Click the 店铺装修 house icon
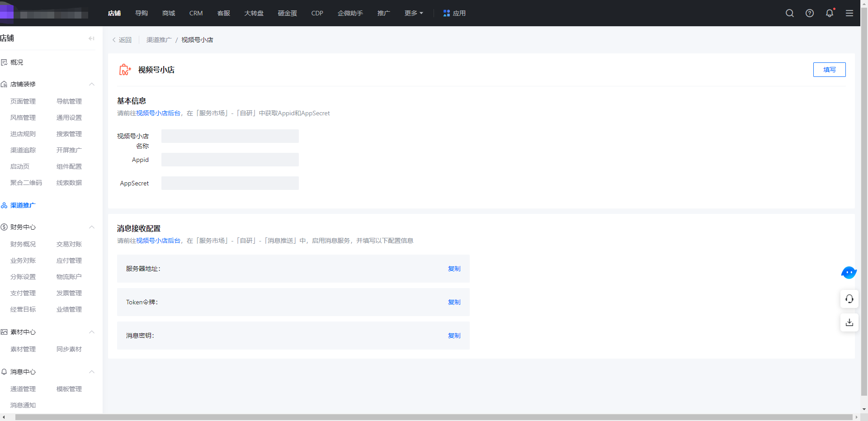This screenshot has height=421, width=868. [4, 84]
